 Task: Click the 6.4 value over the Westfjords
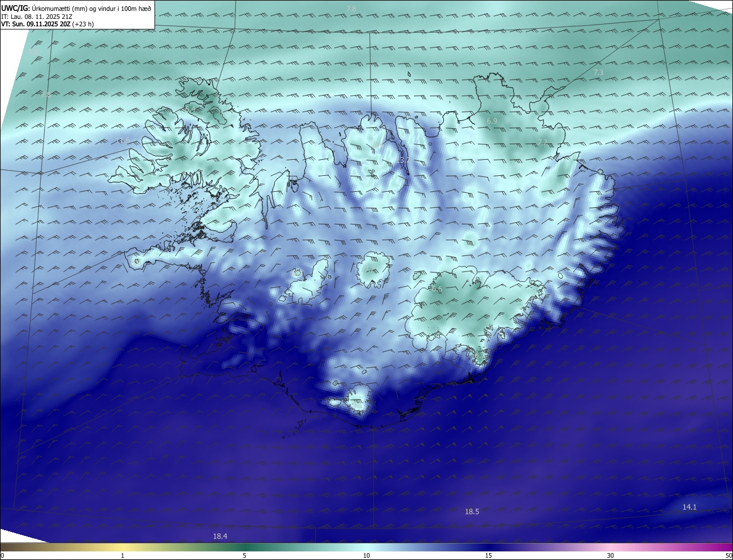(x=190, y=109)
